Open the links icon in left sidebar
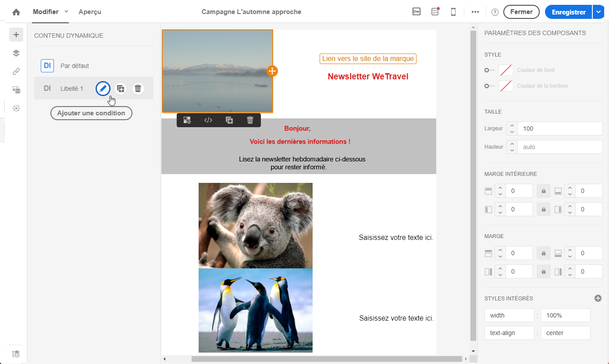This screenshot has height=364, width=609. (x=16, y=71)
